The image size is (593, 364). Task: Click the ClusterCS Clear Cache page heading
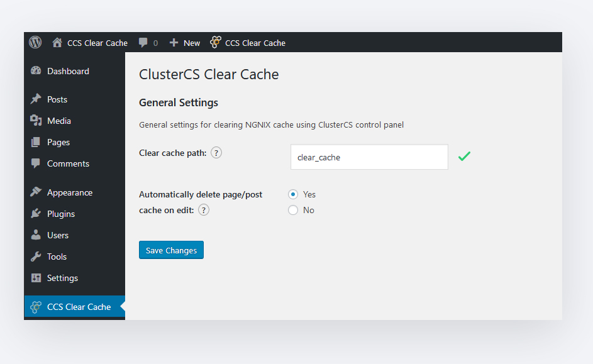[x=209, y=74]
